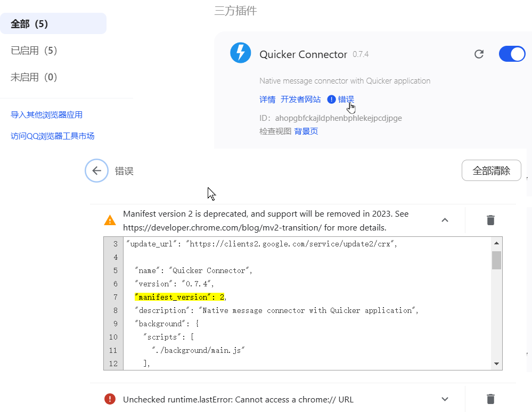Click the 三方插件 heading
The image size is (532, 412).
pyautogui.click(x=236, y=11)
